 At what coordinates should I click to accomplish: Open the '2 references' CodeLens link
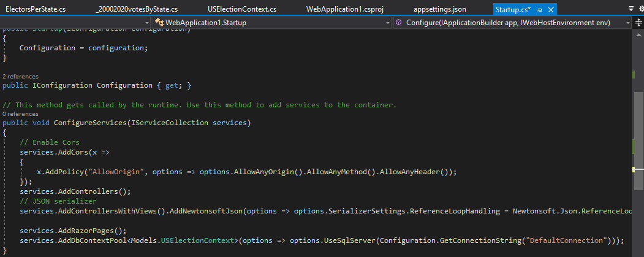pos(21,77)
